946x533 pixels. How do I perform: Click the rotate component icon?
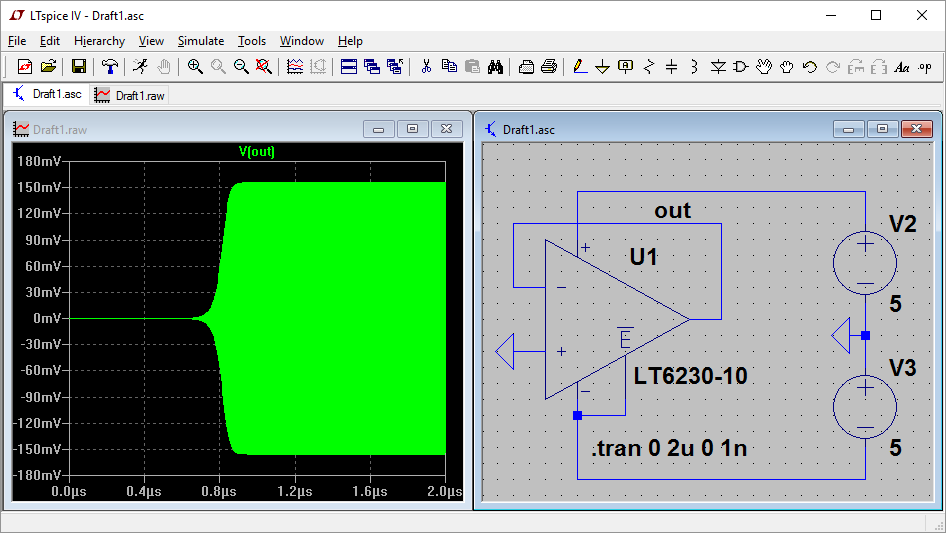tap(856, 66)
